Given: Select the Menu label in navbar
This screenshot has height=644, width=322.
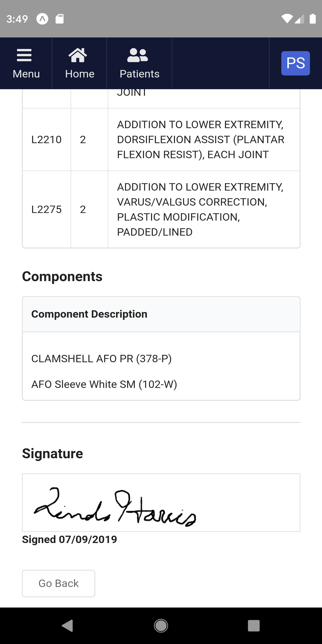Looking at the screenshot, I should (x=26, y=74).
